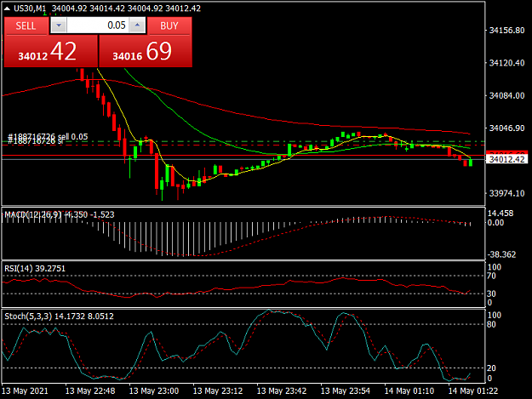Click price scale value 34084.00
Screen dimensions: 532x399
click(507, 95)
